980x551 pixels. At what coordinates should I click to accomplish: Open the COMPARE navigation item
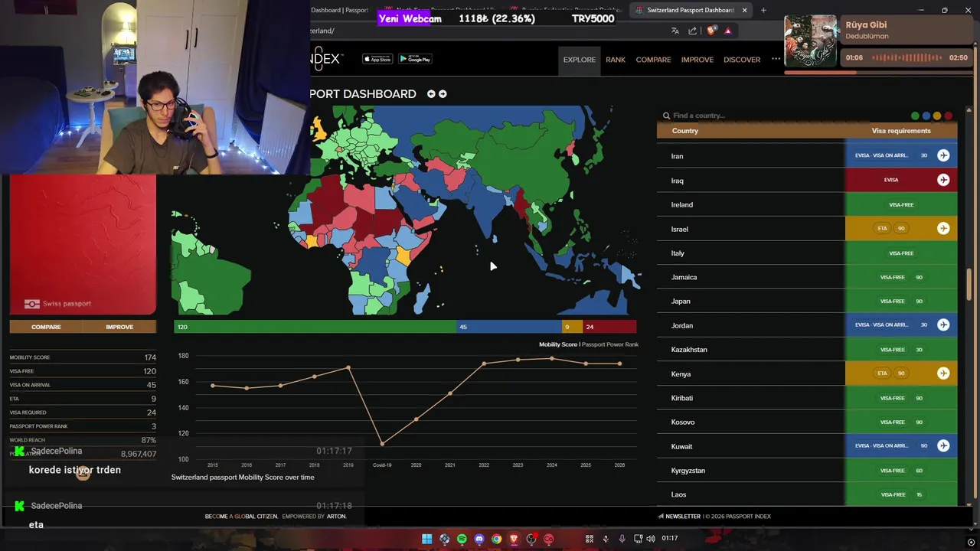point(653,60)
